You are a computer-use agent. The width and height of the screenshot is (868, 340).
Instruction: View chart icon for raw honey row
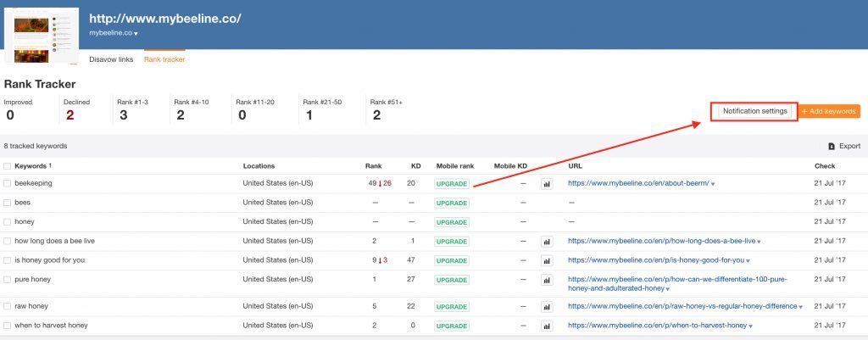(x=547, y=306)
